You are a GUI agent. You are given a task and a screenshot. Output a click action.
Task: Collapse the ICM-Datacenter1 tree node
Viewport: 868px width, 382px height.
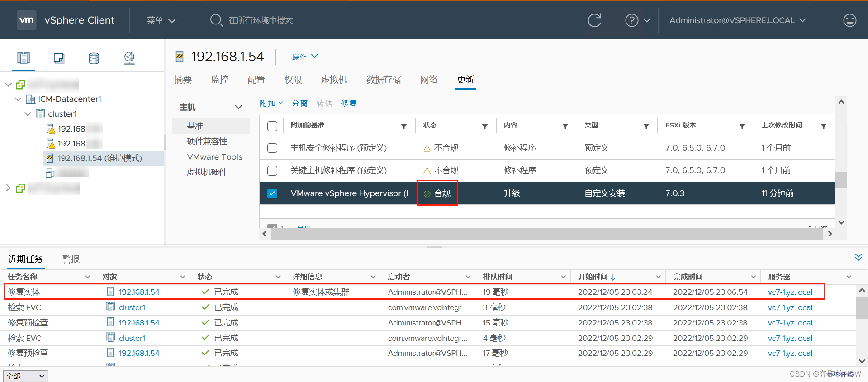tap(19, 99)
